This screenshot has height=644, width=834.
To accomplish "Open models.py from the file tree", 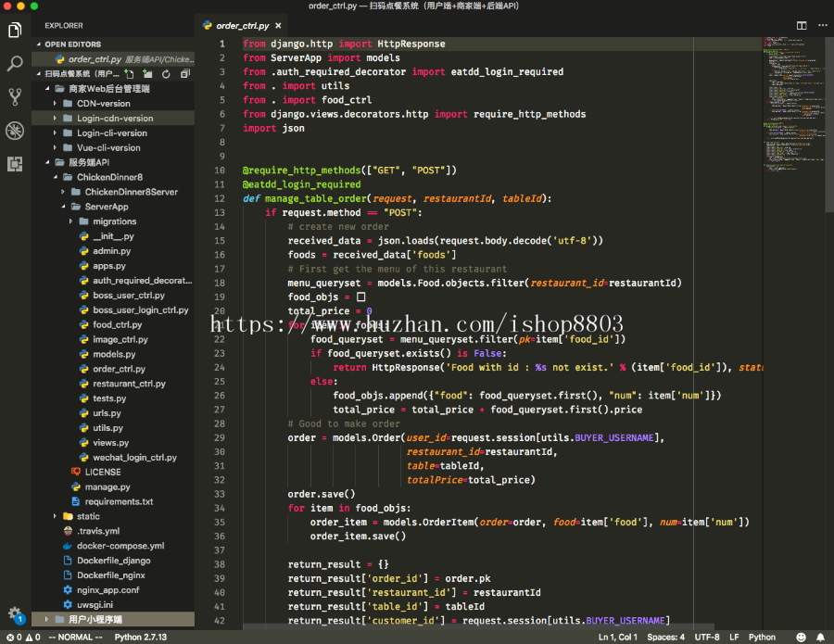I will [113, 354].
